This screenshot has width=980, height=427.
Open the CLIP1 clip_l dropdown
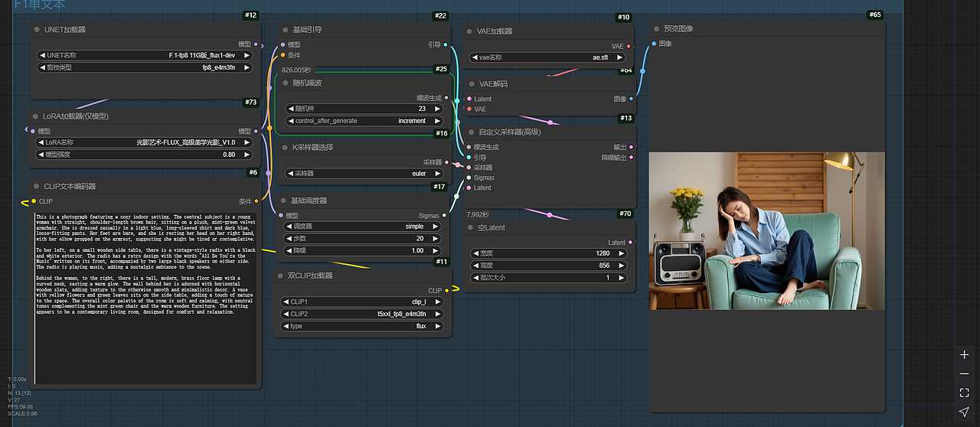362,302
